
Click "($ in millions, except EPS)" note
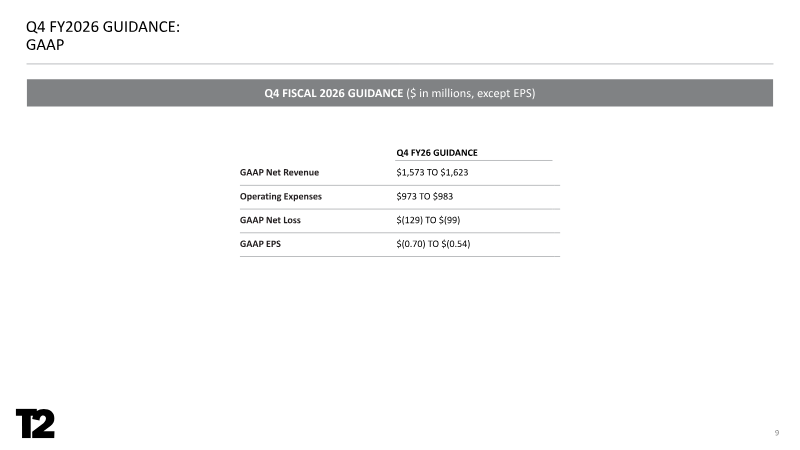coord(471,93)
